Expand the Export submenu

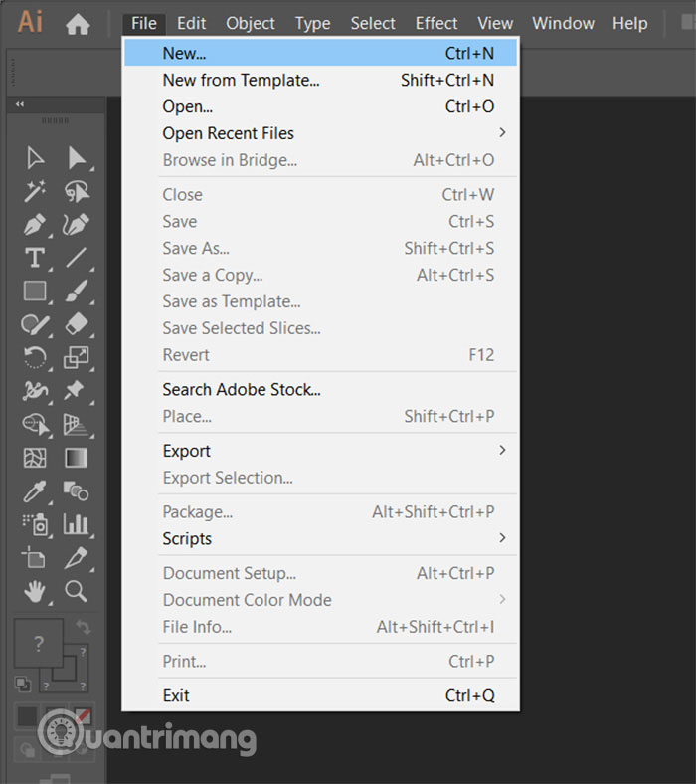320,451
